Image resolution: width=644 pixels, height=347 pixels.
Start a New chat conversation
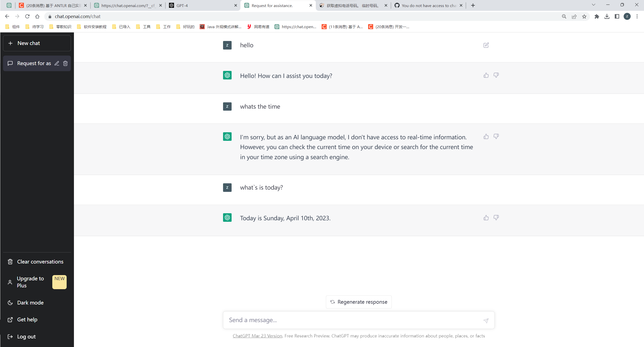[x=37, y=43]
